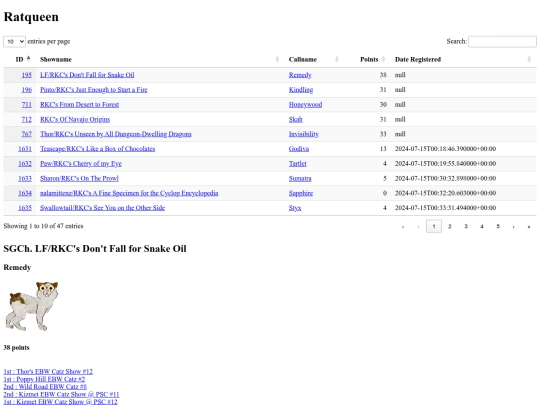Open cat ID 711 link
The height and width of the screenshot is (405, 540).
click(x=27, y=105)
